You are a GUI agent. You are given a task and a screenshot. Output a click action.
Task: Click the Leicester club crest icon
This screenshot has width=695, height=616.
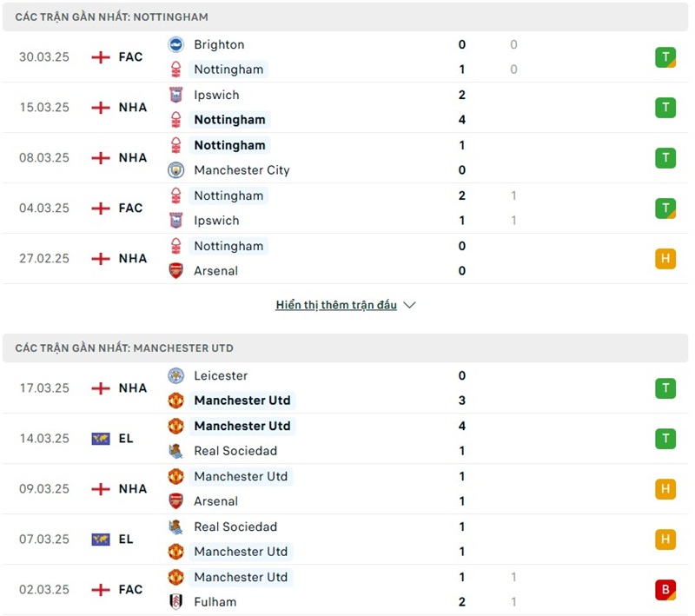[x=176, y=375]
